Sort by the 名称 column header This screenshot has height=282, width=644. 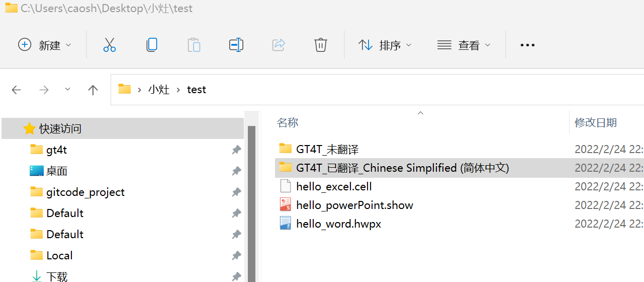(x=288, y=122)
